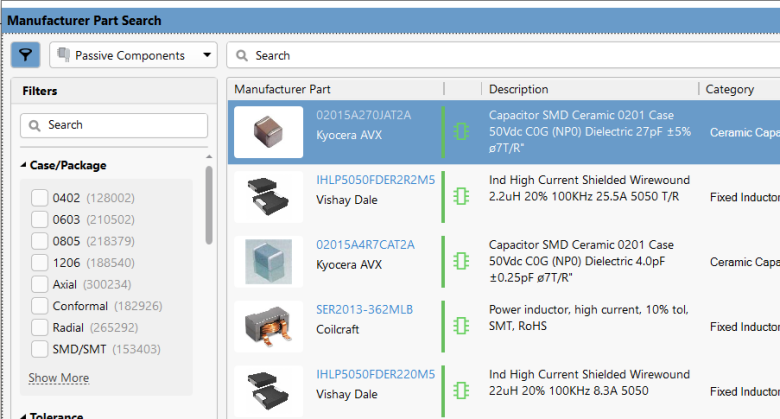Click green component icon for IHLP5050FDER2R2M5 row
Screen dimensions: 780x419
coord(460,197)
